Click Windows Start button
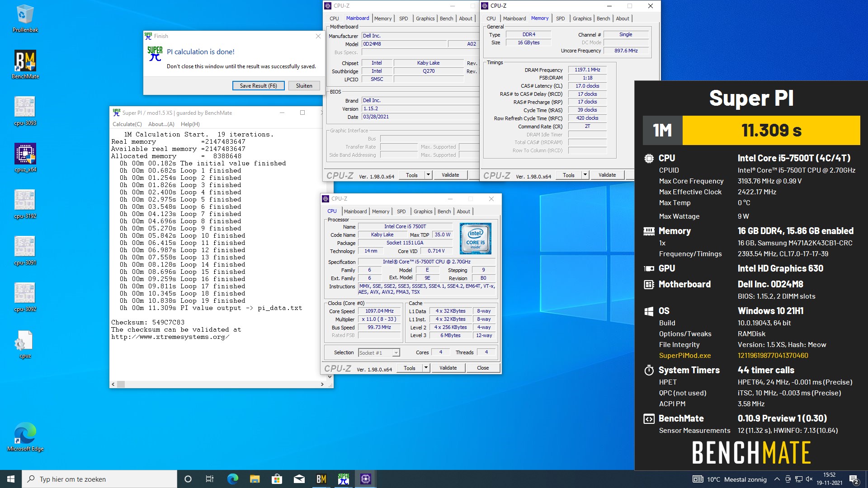The image size is (868, 488). (11, 479)
